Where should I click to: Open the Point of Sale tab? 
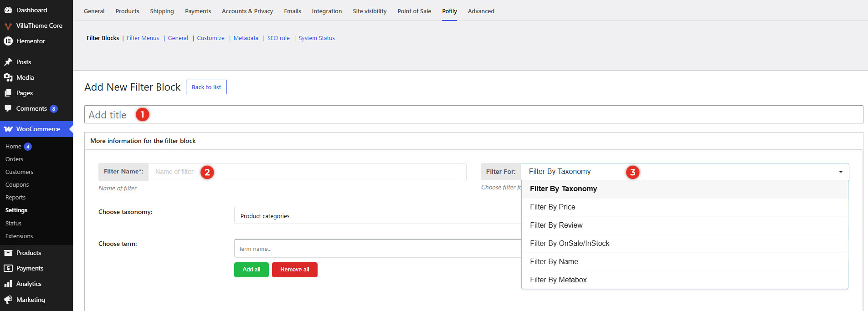coord(414,11)
